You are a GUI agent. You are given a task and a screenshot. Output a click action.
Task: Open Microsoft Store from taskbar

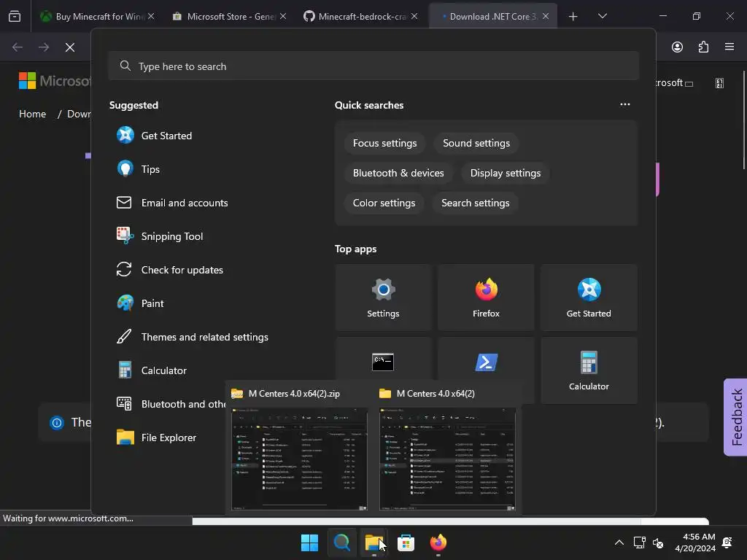pos(406,542)
